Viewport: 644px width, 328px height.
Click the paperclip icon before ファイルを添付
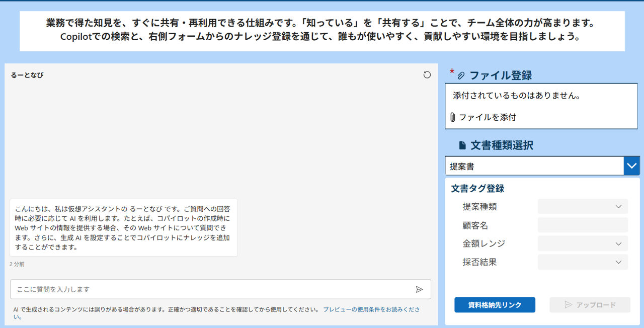(453, 117)
